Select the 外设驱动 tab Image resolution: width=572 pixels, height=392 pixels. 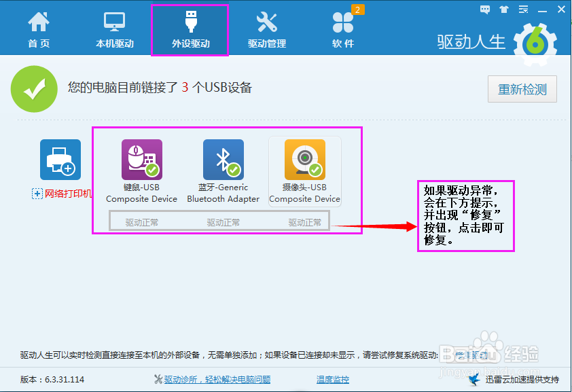(x=190, y=30)
